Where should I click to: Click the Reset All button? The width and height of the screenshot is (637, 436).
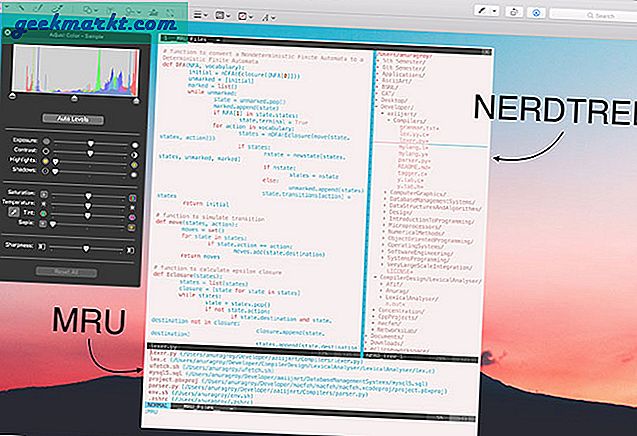[66, 272]
